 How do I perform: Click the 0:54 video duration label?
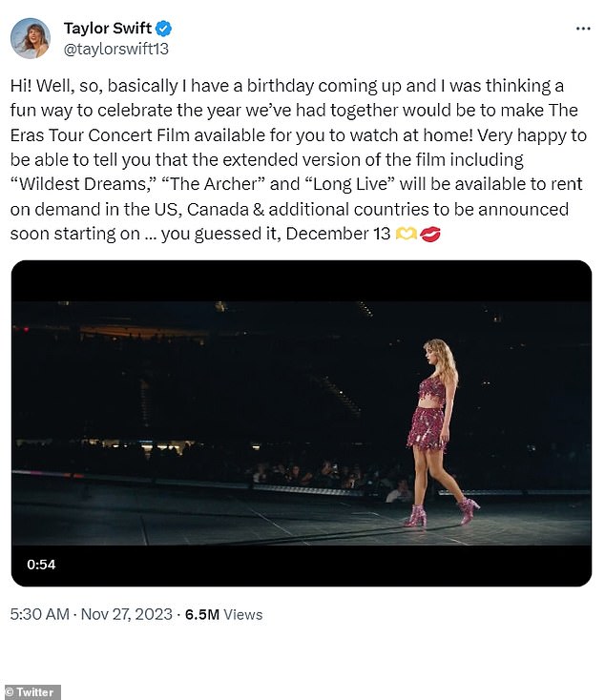(41, 565)
